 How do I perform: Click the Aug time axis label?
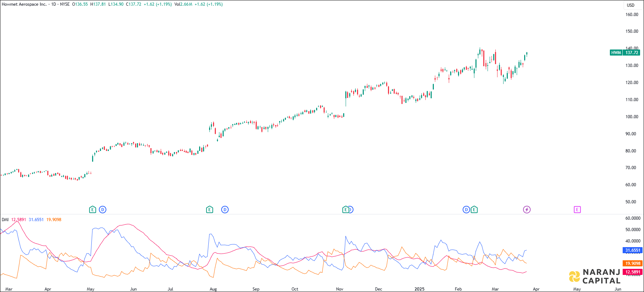point(213,289)
